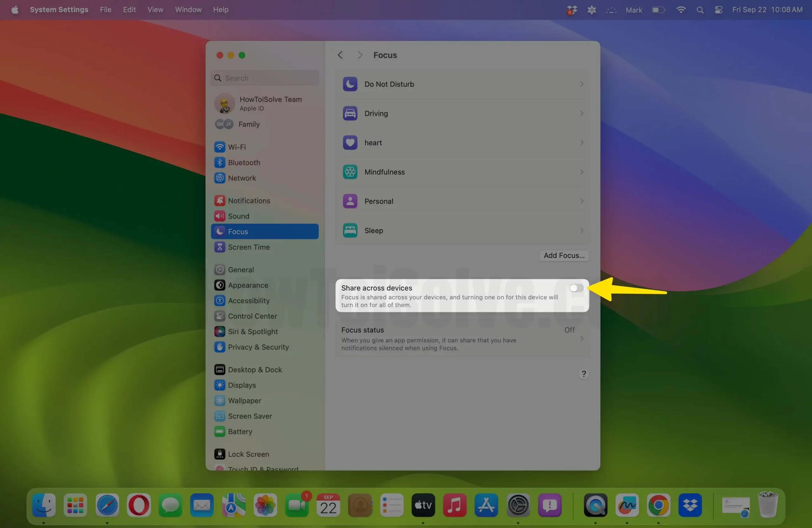The width and height of the screenshot is (812, 528).
Task: Open Control Center settings
Action: coord(265,316)
